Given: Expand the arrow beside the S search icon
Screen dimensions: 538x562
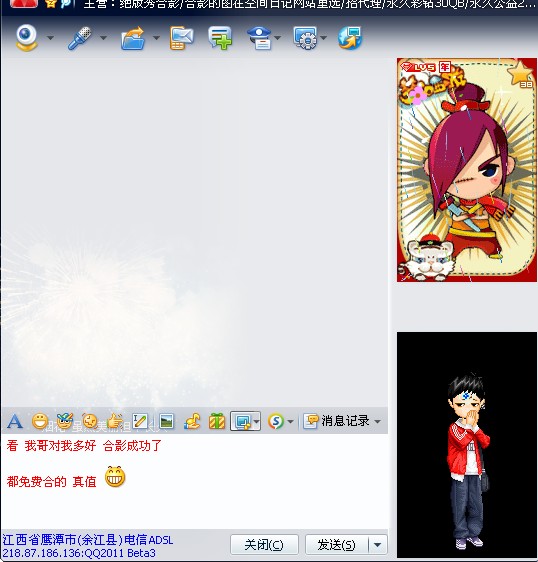Looking at the screenshot, I should (x=291, y=422).
